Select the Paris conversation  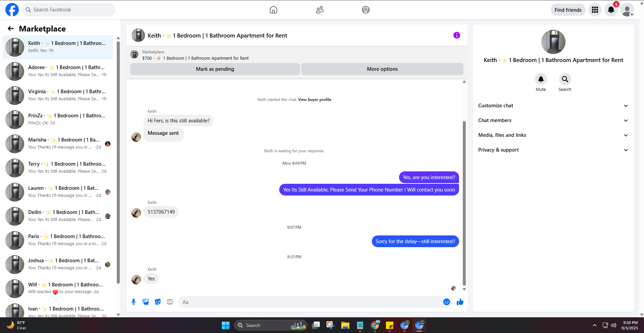click(58, 240)
